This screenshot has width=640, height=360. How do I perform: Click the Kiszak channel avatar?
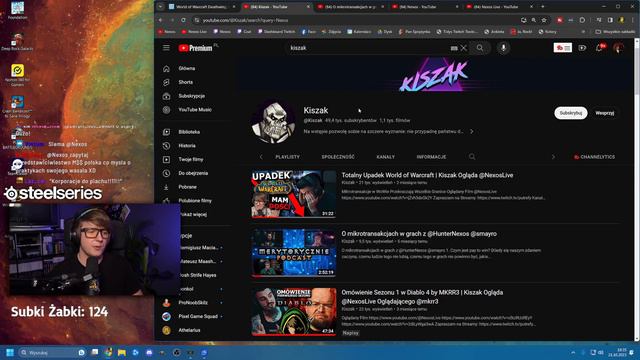(x=273, y=121)
